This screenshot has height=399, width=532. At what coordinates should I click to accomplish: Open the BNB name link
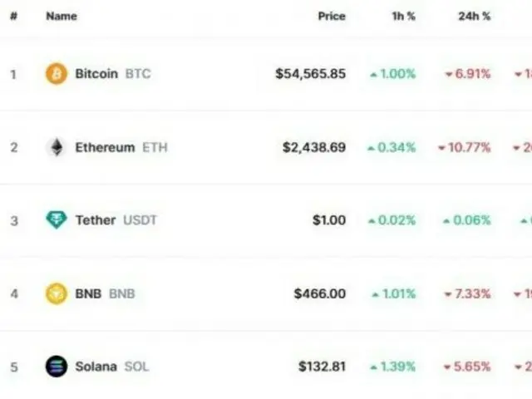point(106,293)
